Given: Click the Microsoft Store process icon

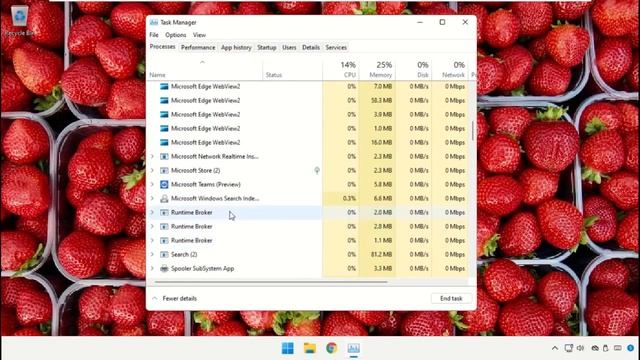Looking at the screenshot, I should (x=164, y=170).
